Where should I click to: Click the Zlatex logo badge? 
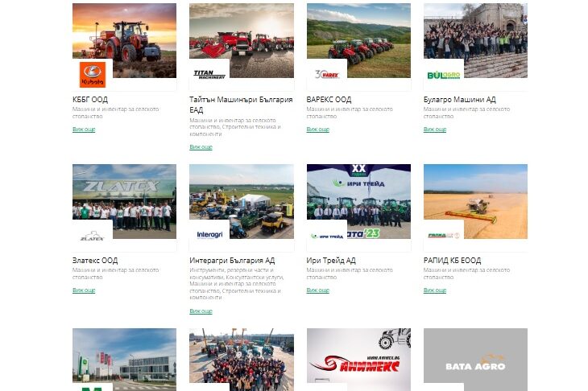tap(93, 236)
